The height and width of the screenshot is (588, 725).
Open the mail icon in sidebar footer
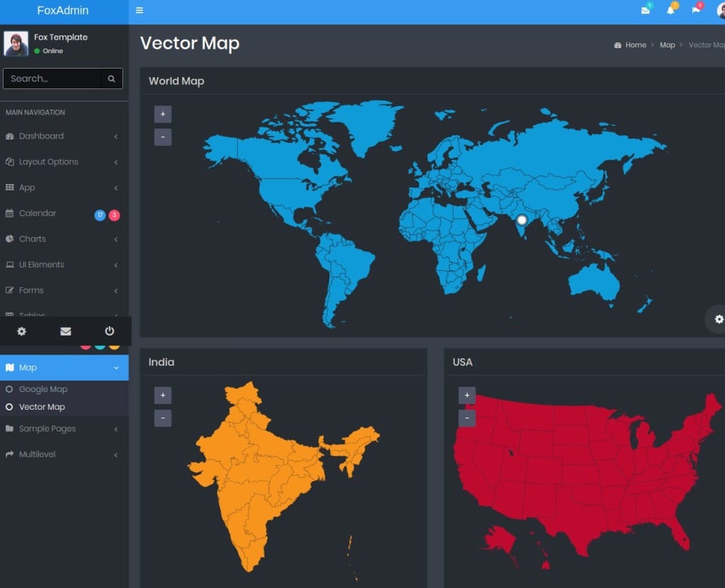(65, 331)
